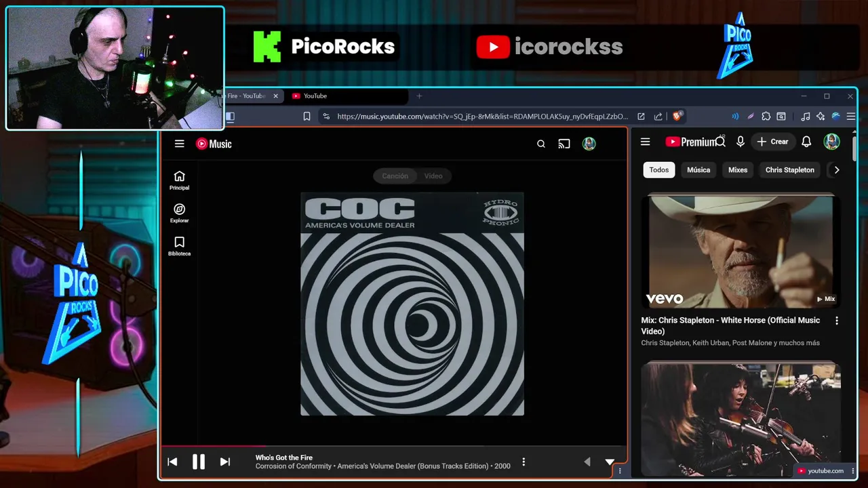Open Explorar in the sidebar
868x488 pixels.
pyautogui.click(x=179, y=213)
